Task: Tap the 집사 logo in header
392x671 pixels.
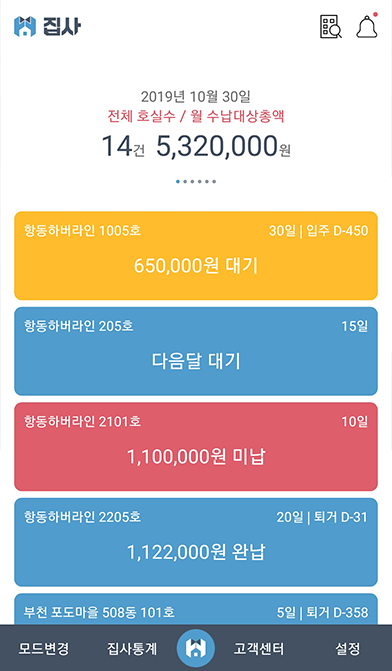Action: [47, 26]
